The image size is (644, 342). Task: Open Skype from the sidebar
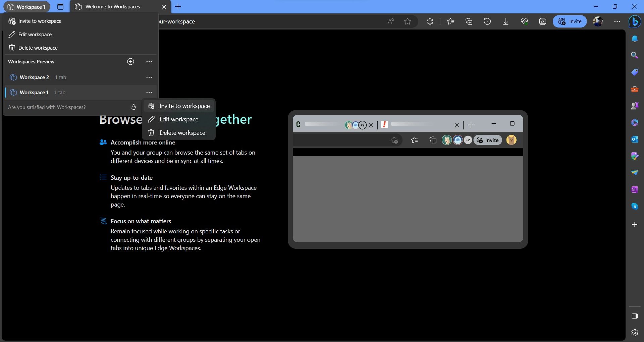click(634, 206)
